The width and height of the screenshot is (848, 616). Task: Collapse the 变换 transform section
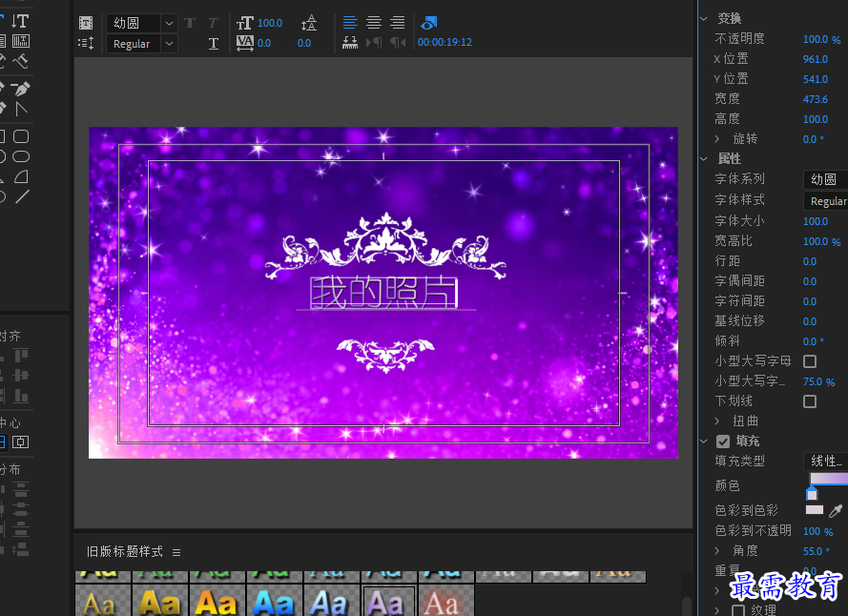point(704,19)
